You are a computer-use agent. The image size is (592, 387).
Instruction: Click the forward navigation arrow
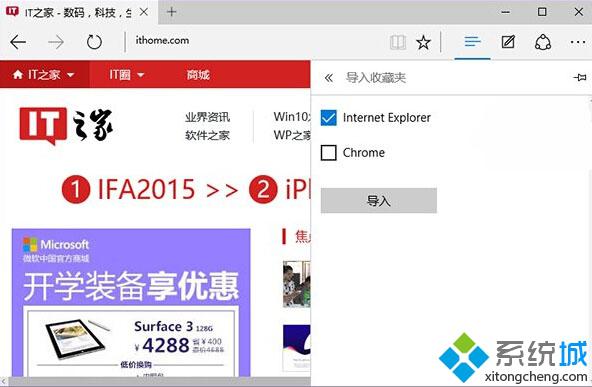click(56, 42)
